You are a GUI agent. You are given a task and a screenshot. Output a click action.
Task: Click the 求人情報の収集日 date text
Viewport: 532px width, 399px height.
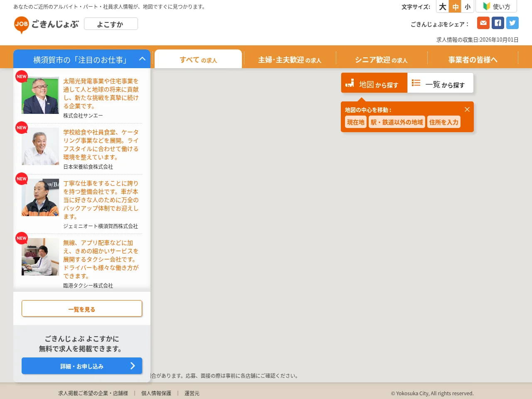[478, 39]
